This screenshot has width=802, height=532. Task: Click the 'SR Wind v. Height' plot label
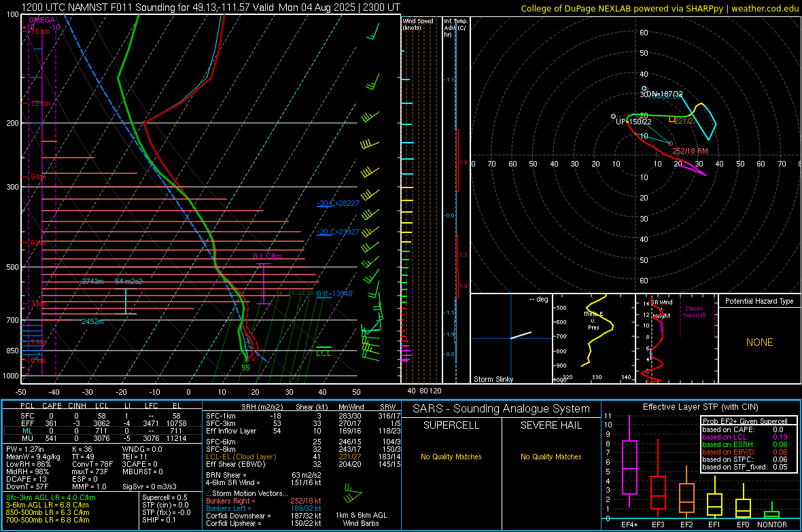661,309
